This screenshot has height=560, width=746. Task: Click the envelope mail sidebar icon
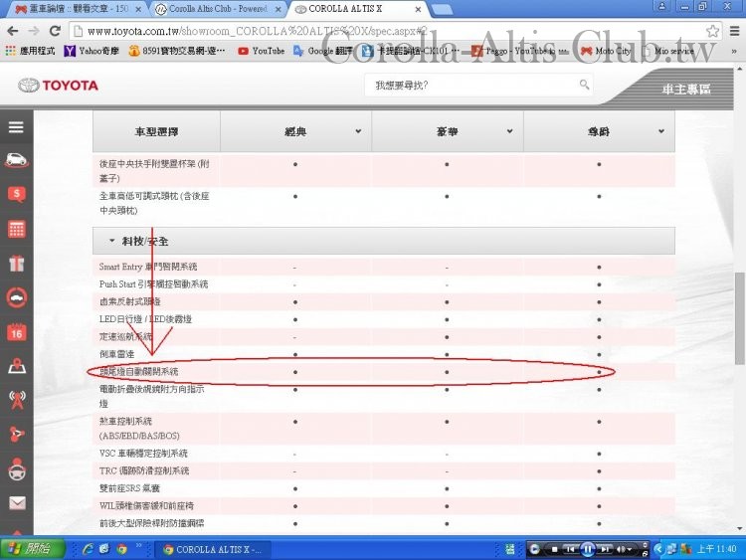coord(17,503)
